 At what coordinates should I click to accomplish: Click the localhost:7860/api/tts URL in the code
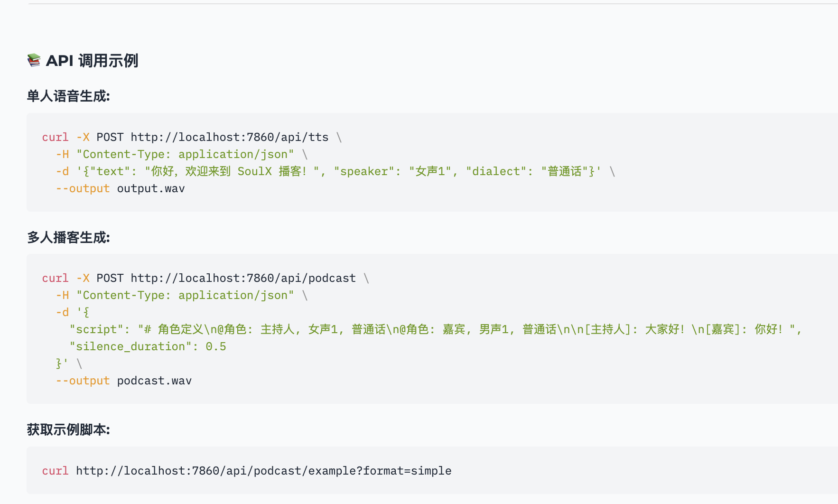tap(229, 137)
